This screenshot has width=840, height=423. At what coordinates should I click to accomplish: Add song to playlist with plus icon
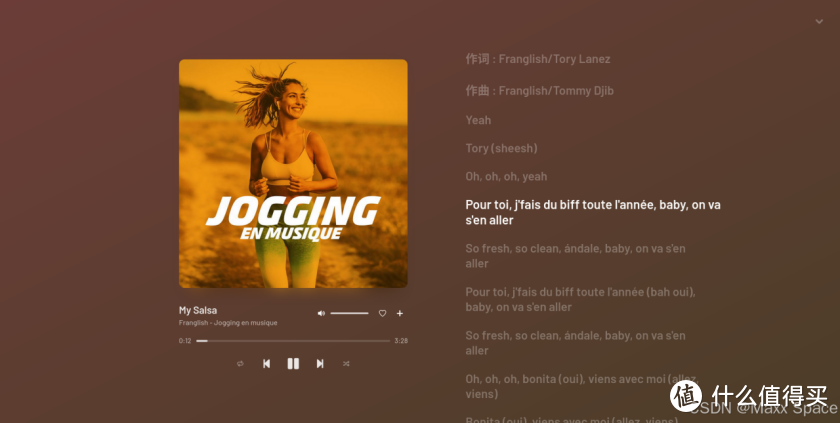[400, 313]
